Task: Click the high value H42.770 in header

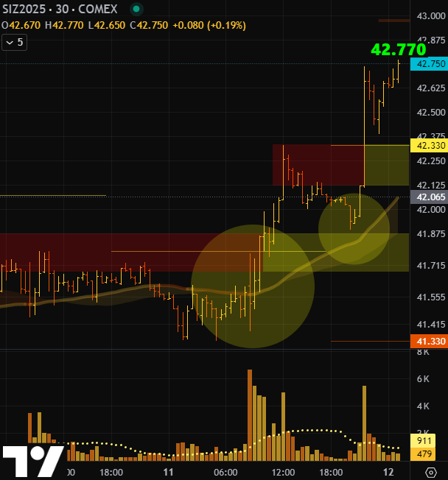Action: (64, 25)
